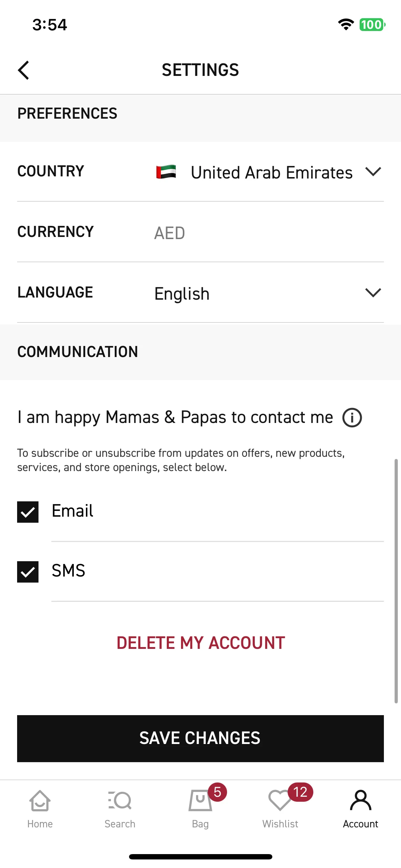The height and width of the screenshot is (868, 401).
Task: Tap the battery indicator in status bar
Action: [372, 25]
